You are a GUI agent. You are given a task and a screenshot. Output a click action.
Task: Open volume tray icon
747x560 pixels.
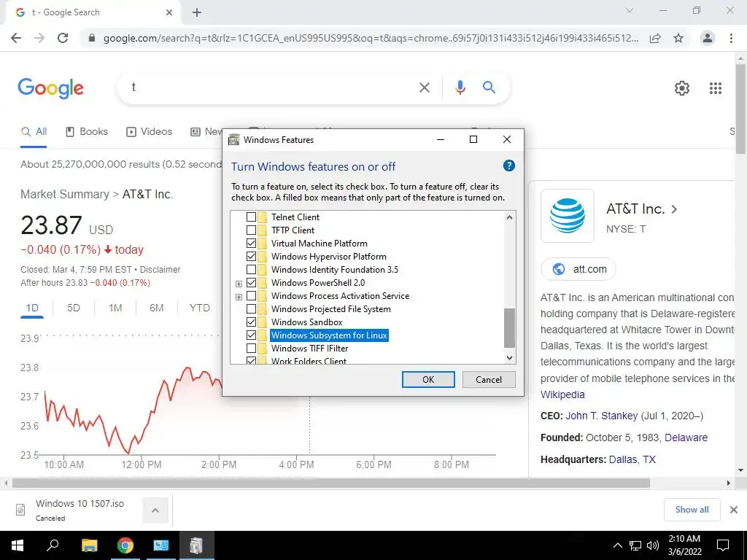click(653, 545)
